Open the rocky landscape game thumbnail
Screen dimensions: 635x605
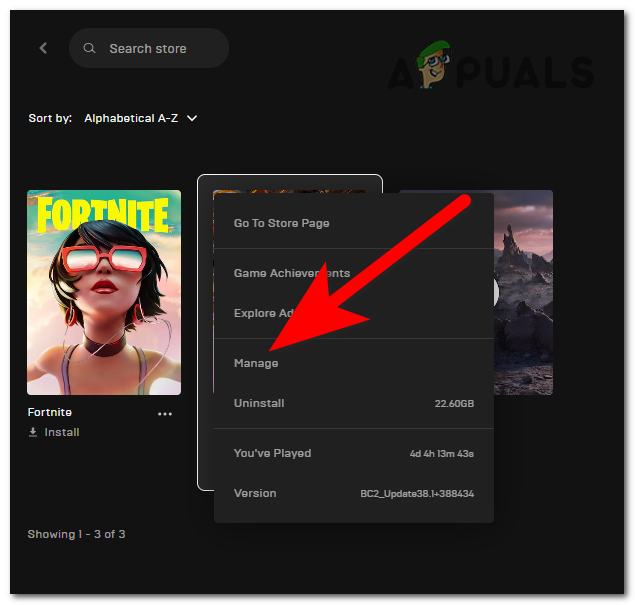(523, 292)
